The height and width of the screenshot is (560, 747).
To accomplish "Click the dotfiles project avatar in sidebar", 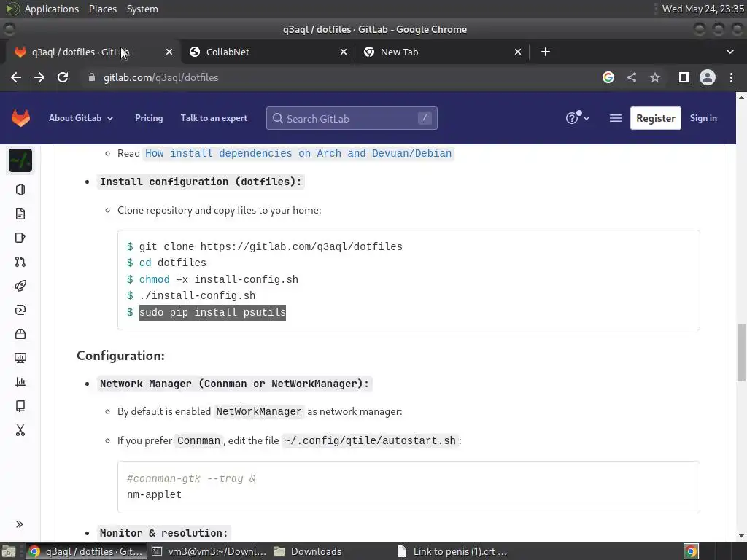I will (20, 160).
